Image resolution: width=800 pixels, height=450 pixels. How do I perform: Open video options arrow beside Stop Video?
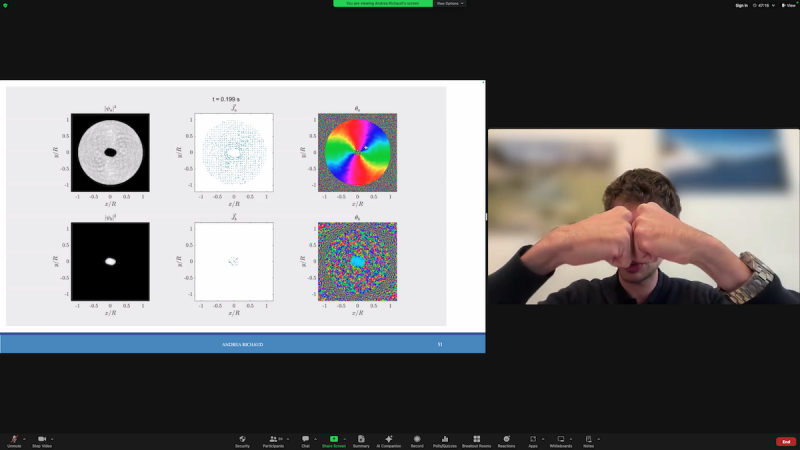point(52,439)
